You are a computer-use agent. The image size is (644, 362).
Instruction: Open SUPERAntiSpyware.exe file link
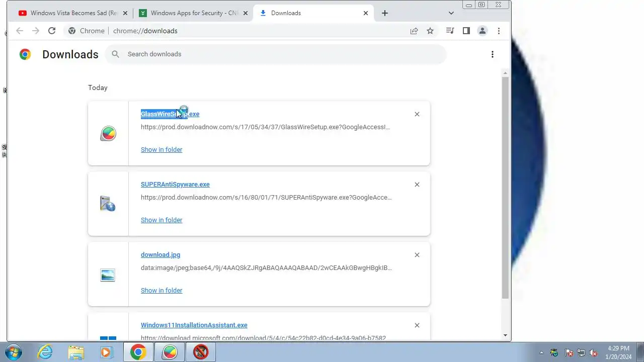(175, 185)
